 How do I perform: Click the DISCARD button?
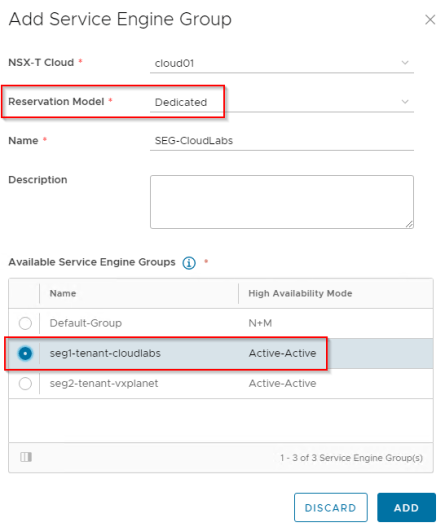330,508
